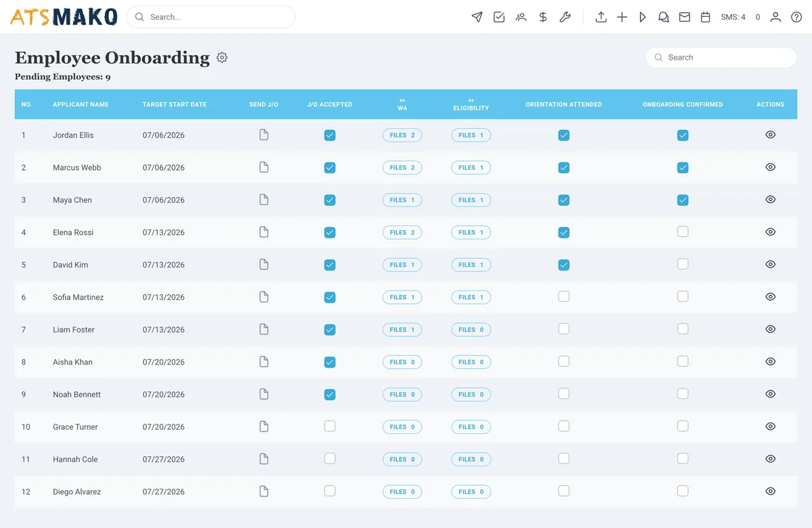Click the applicant name Aisha Khan
The height and width of the screenshot is (528, 812).
coord(72,362)
